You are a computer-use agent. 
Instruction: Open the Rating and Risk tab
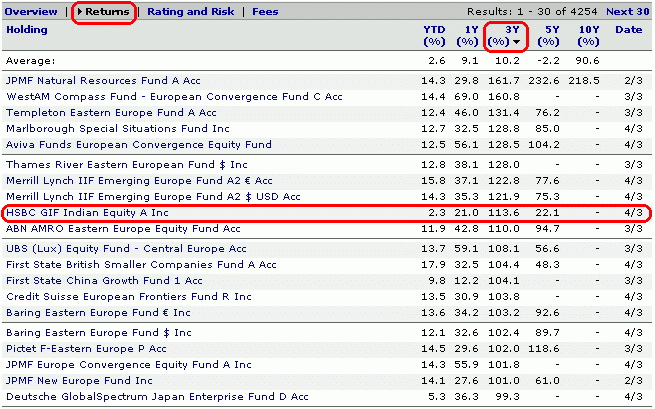pyautogui.click(x=190, y=12)
